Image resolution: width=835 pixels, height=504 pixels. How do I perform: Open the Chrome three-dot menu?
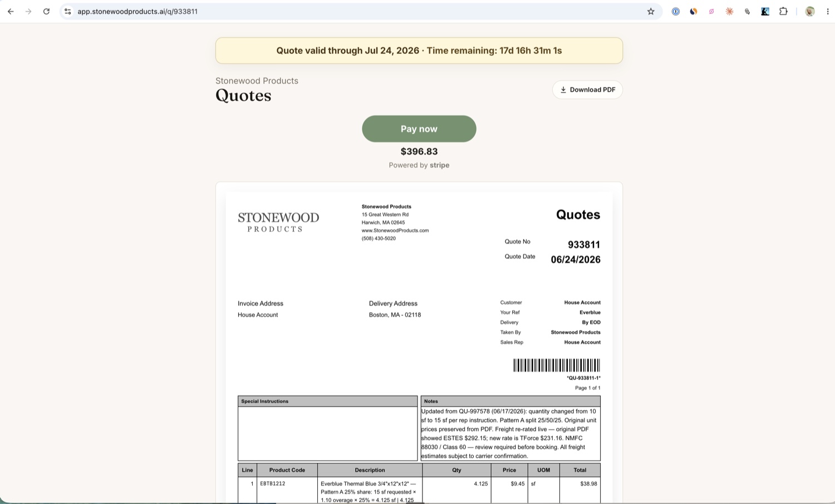827,11
